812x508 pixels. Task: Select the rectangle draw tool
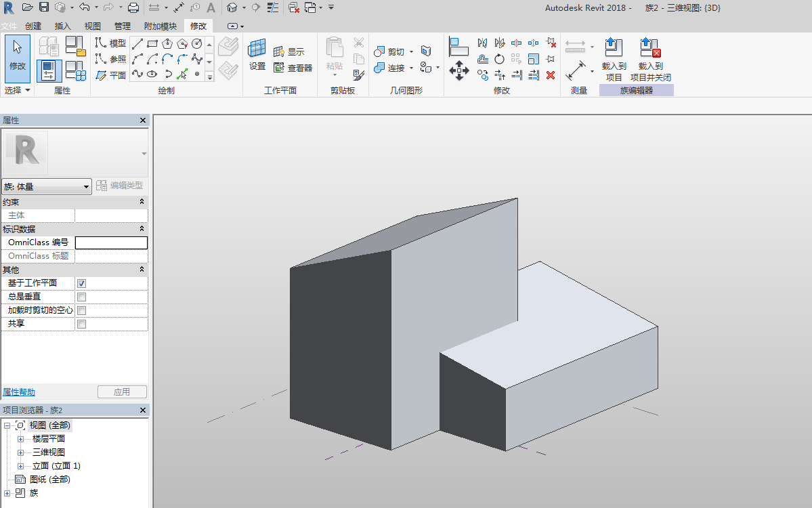(x=152, y=43)
